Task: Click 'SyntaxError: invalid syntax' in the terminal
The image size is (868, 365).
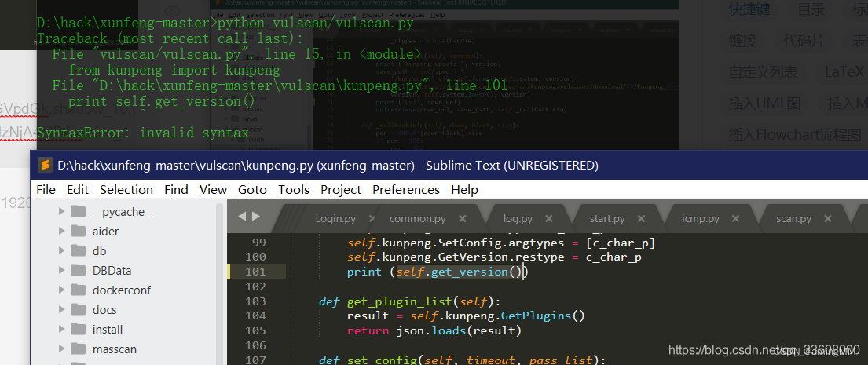Action: click(x=143, y=133)
